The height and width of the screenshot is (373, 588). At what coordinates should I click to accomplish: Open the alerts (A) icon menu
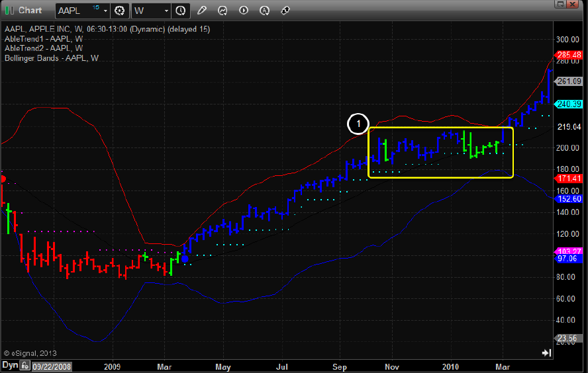tap(264, 11)
